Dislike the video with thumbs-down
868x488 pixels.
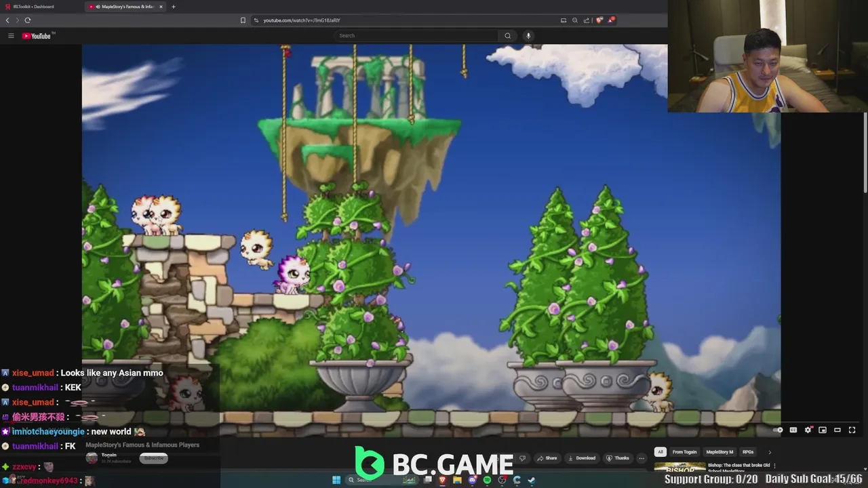coord(522,458)
